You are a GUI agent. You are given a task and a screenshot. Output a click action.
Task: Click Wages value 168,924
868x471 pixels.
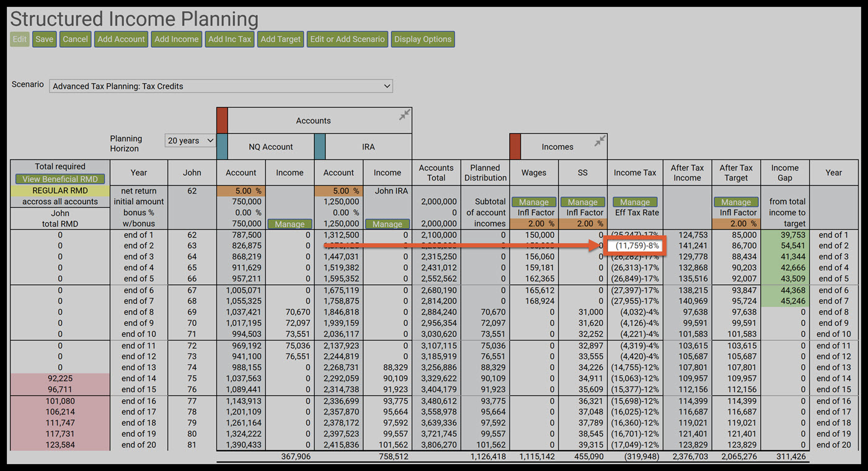(x=539, y=302)
